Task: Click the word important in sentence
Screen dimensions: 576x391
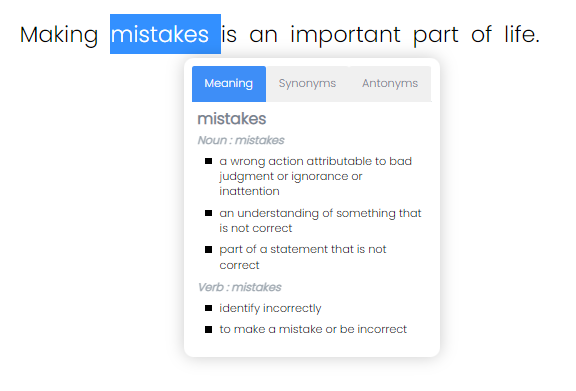Action: (x=345, y=35)
